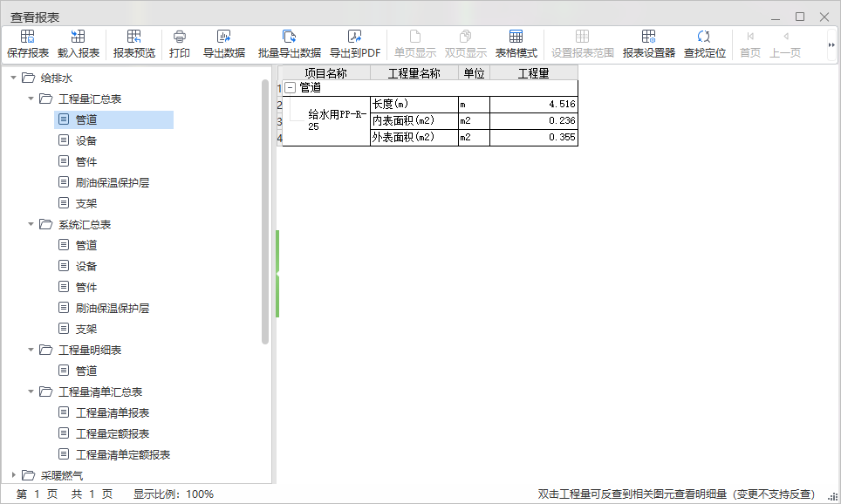
Task: Expand the 采暖燃气 tree node
Action: (14, 476)
